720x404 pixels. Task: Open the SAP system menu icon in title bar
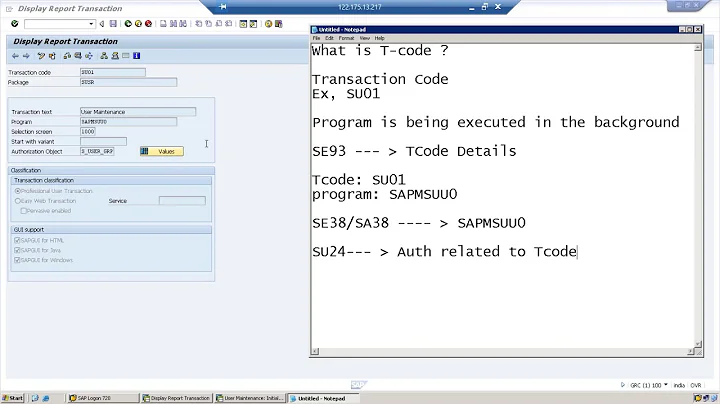pyautogui.click(x=9, y=8)
